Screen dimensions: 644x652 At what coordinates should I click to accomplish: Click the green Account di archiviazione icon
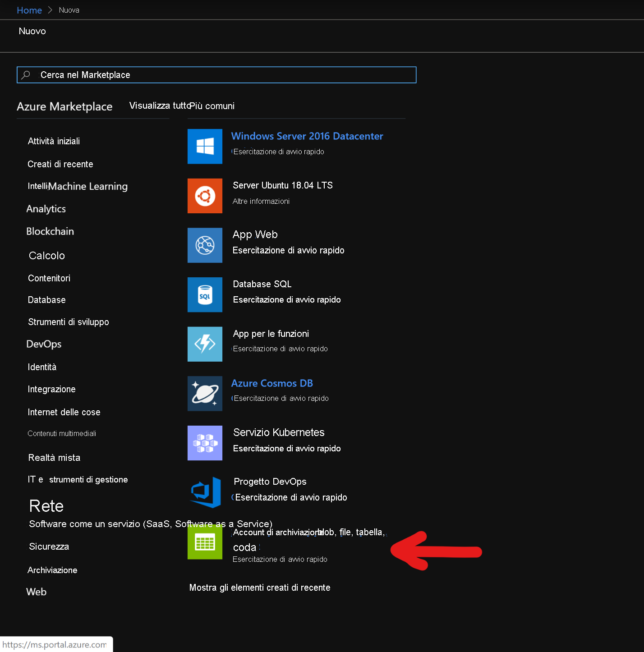(205, 542)
